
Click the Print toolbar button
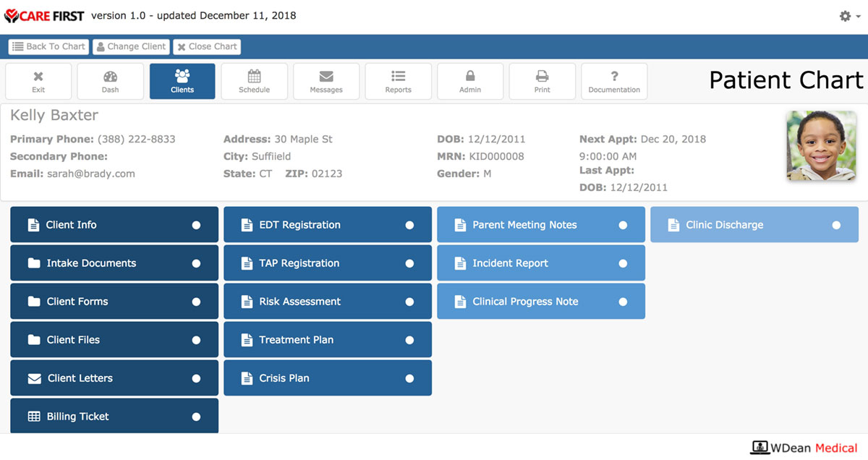(x=542, y=81)
